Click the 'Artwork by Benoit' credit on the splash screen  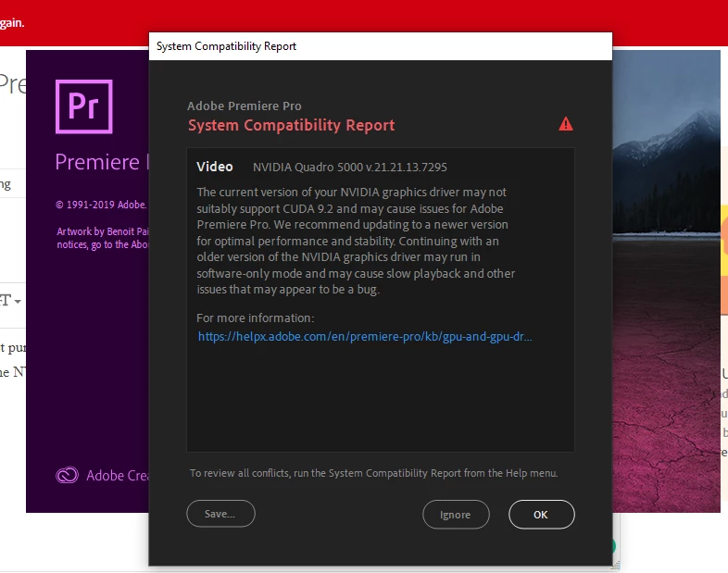coord(103,238)
